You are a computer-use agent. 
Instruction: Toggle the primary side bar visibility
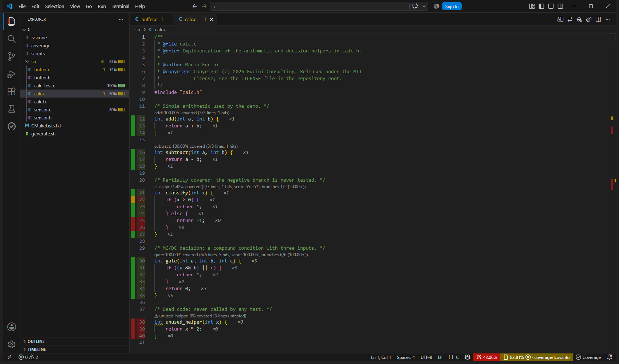(541, 6)
